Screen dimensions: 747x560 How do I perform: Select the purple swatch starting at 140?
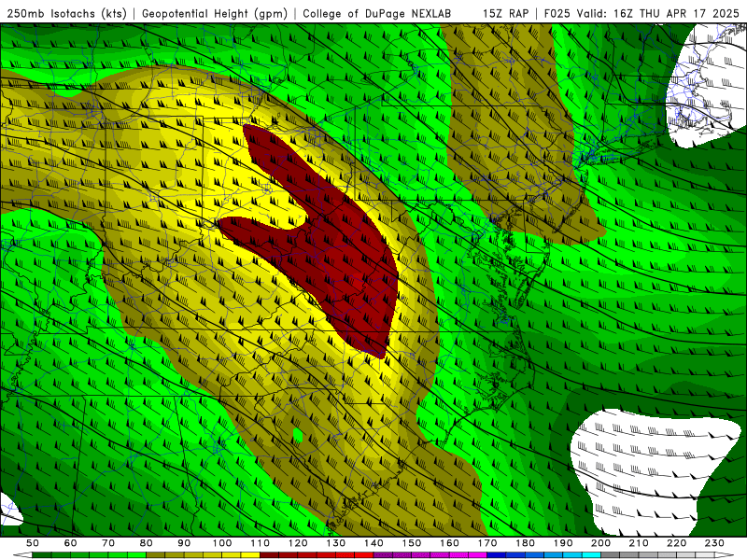(x=383, y=555)
